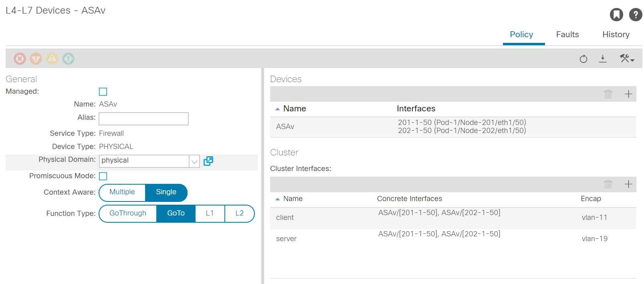
Task: Click the minor fault yellow icon
Action: point(52,59)
